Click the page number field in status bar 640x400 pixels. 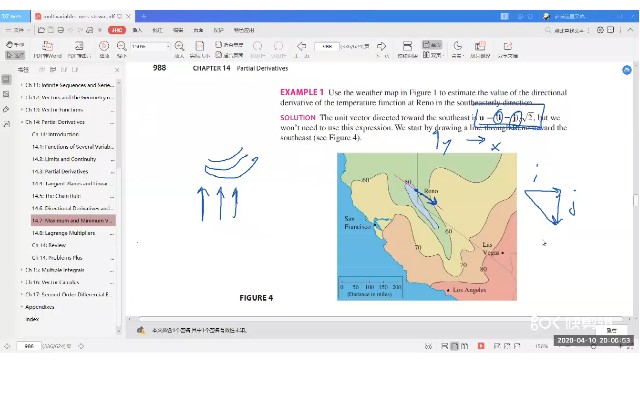coord(29,346)
